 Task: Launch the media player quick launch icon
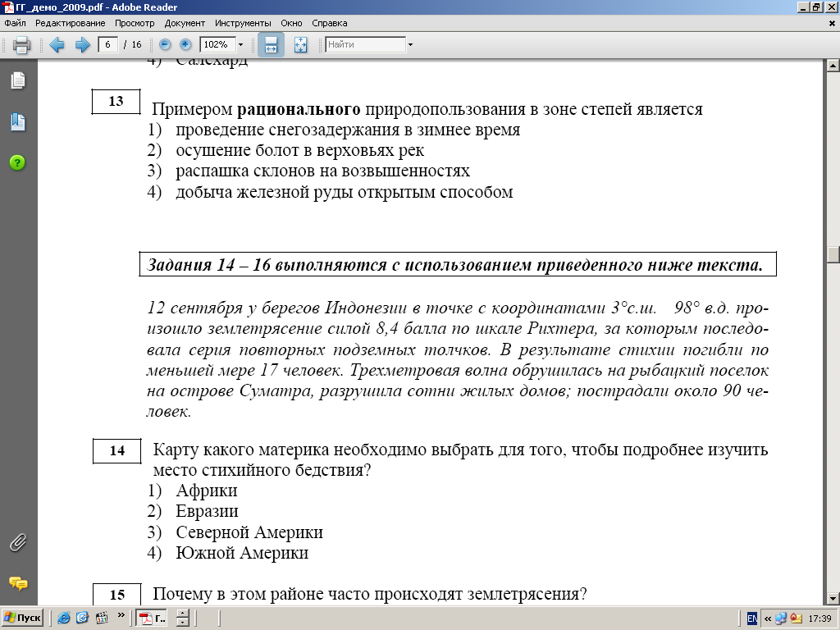click(102, 619)
